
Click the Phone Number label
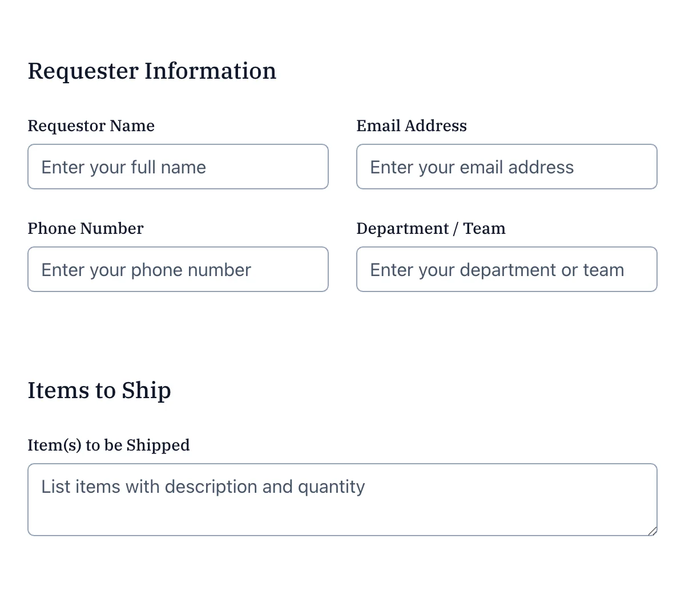85,228
